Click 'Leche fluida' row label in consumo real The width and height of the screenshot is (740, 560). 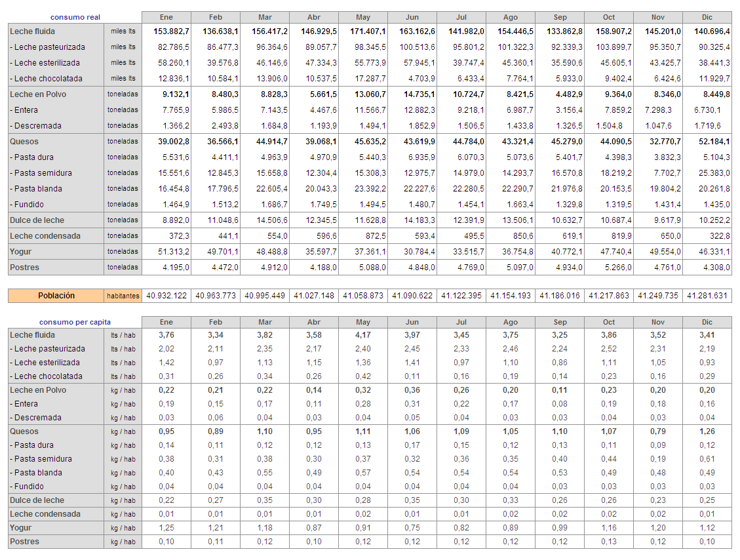coord(32,31)
